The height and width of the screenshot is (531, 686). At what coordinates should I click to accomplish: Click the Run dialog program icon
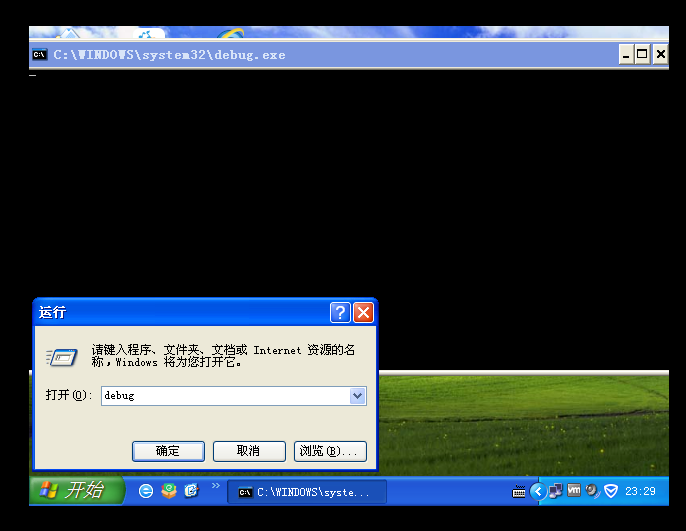click(62, 357)
